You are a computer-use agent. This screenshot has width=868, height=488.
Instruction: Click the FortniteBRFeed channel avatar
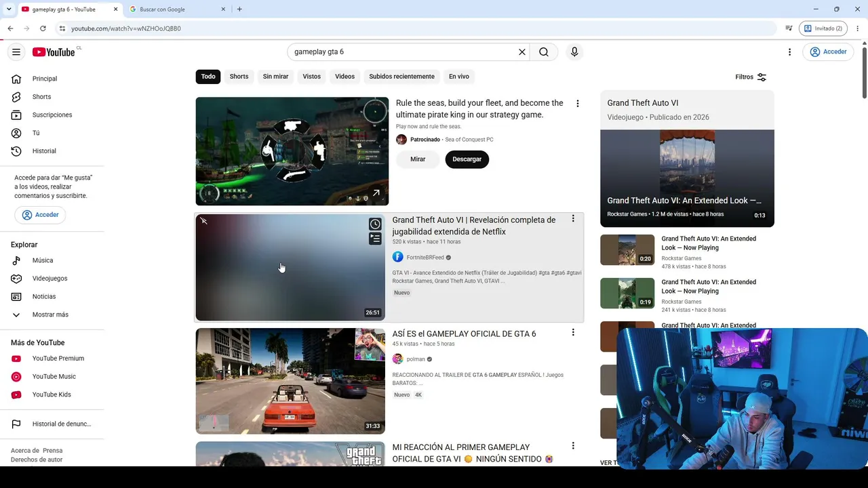point(398,258)
